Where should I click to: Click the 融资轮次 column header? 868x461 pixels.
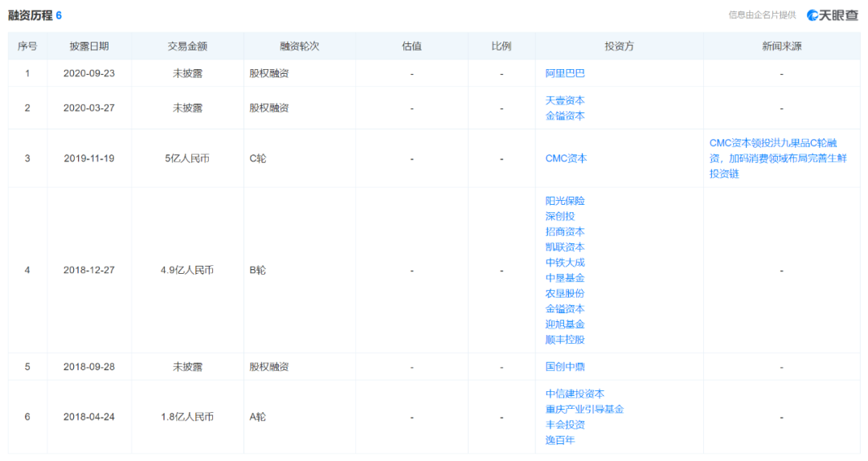pyautogui.click(x=300, y=47)
